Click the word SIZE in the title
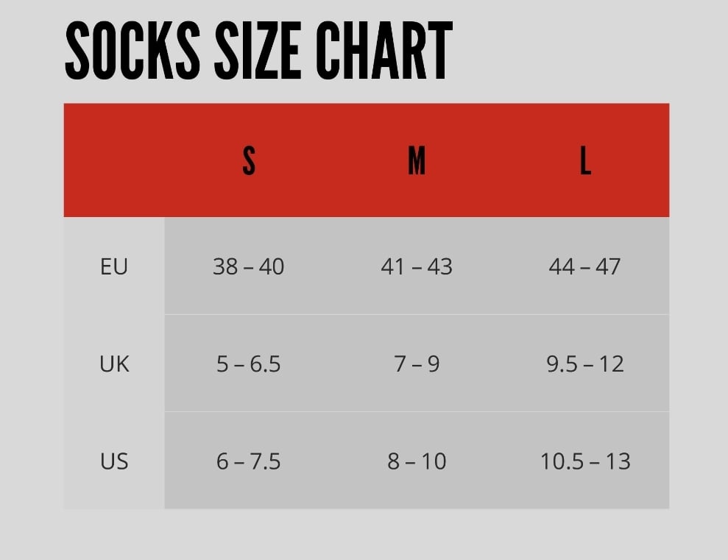 258,52
